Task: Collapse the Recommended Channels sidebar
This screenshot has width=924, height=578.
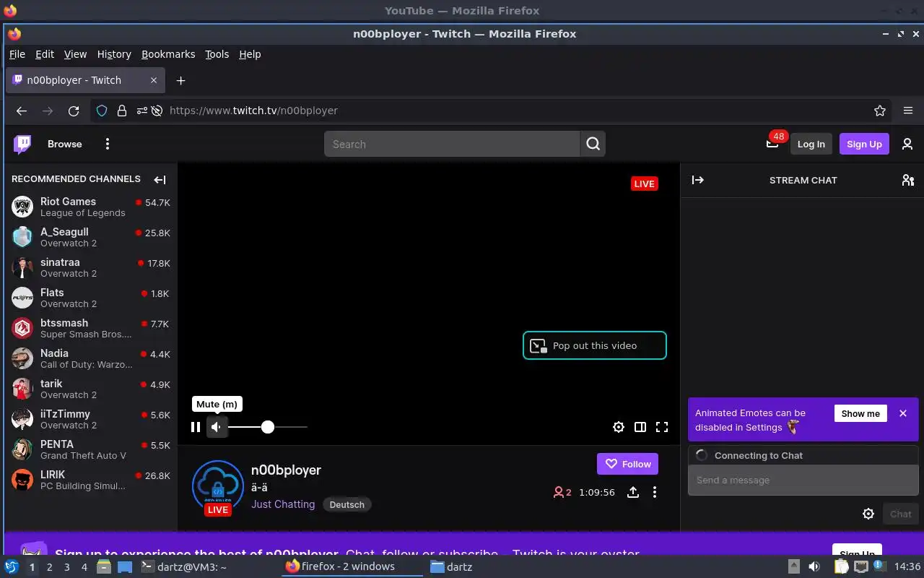Action: click(x=160, y=179)
